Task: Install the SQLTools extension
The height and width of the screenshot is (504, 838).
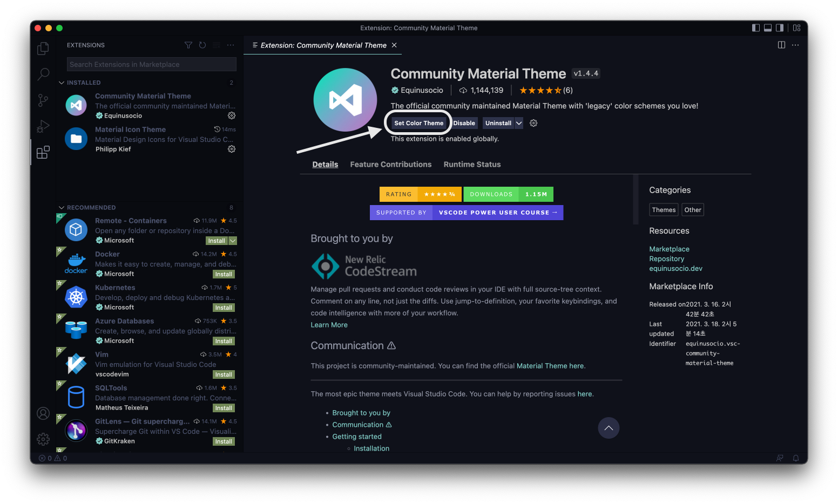Action: pyautogui.click(x=224, y=408)
